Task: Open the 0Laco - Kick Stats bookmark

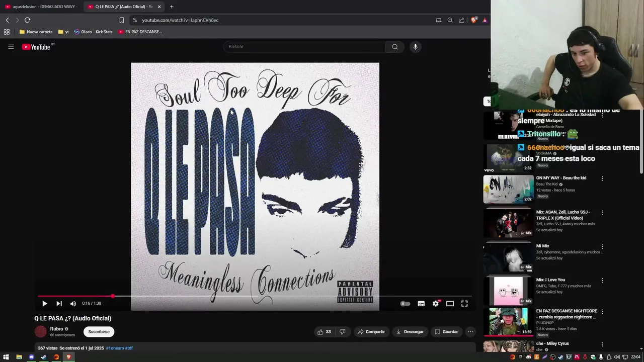Action: coord(93,32)
